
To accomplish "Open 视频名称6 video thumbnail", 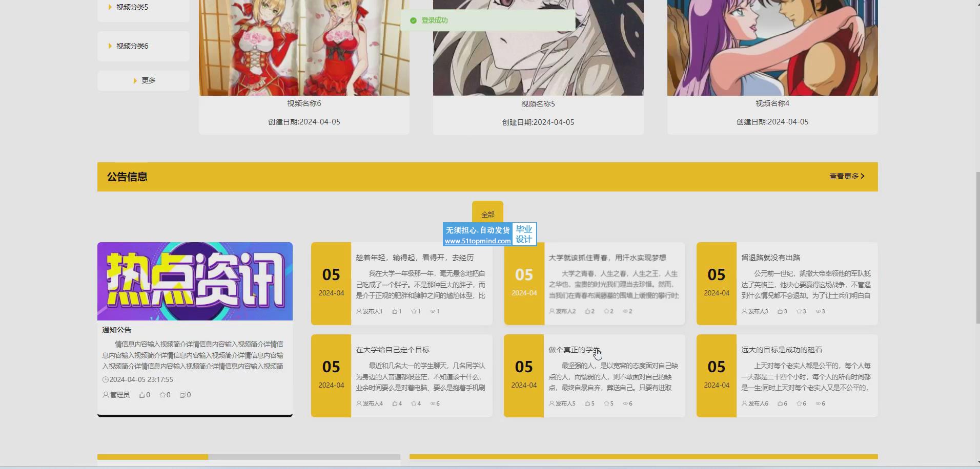I will pyautogui.click(x=304, y=48).
